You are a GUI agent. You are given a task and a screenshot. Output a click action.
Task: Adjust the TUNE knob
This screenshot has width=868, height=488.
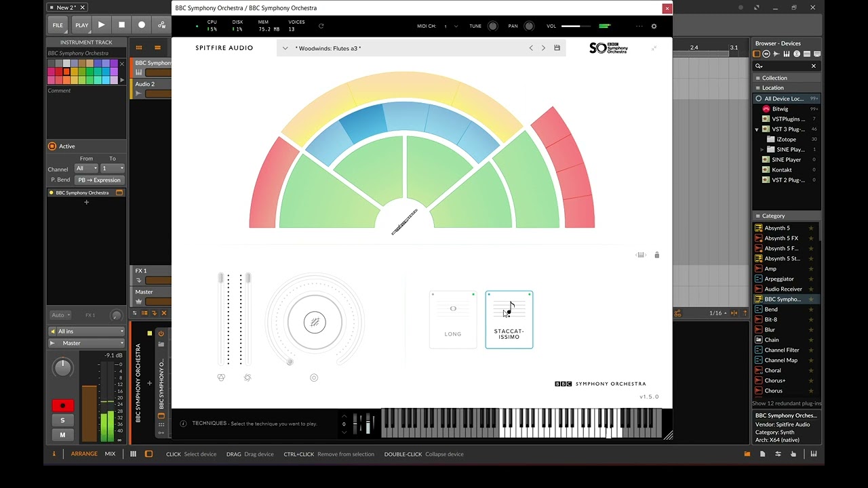493,26
